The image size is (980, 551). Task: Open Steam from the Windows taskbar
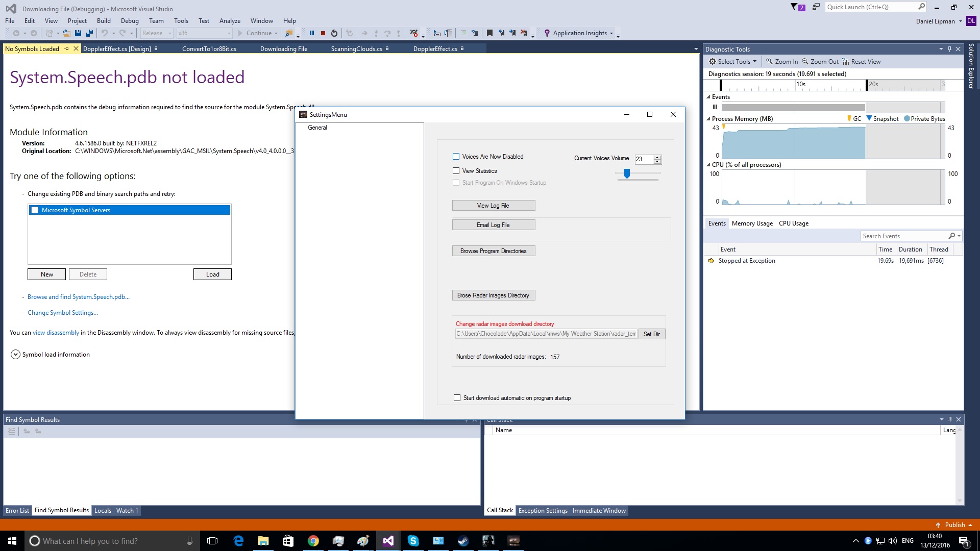(463, 541)
